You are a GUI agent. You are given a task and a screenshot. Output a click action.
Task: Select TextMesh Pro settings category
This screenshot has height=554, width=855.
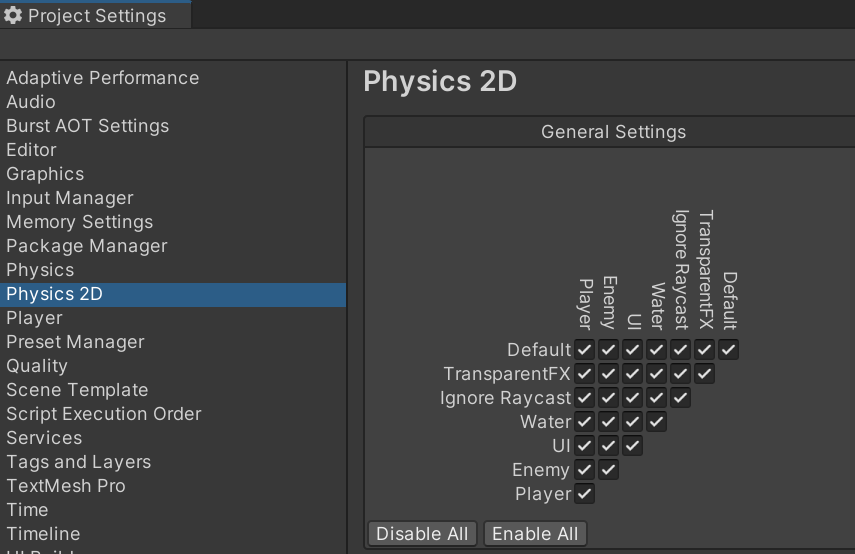coord(65,486)
